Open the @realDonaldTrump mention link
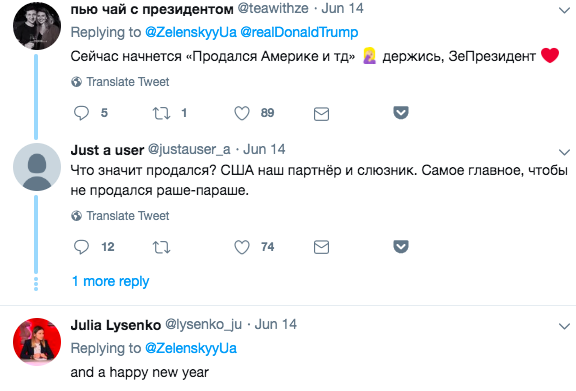This screenshot has width=576, height=391. (x=299, y=32)
